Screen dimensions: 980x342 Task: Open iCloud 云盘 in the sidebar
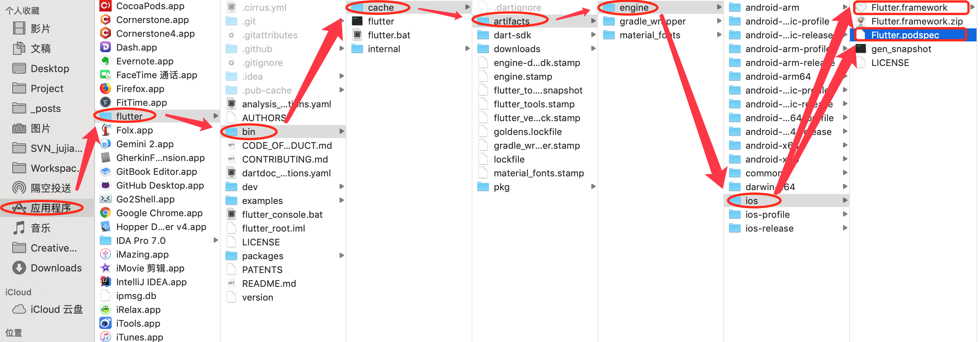47,309
